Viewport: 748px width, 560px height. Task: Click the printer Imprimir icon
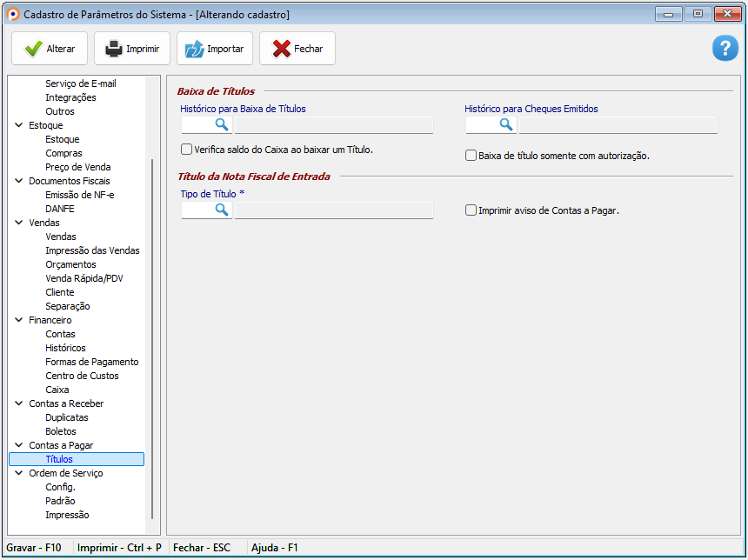pos(114,49)
